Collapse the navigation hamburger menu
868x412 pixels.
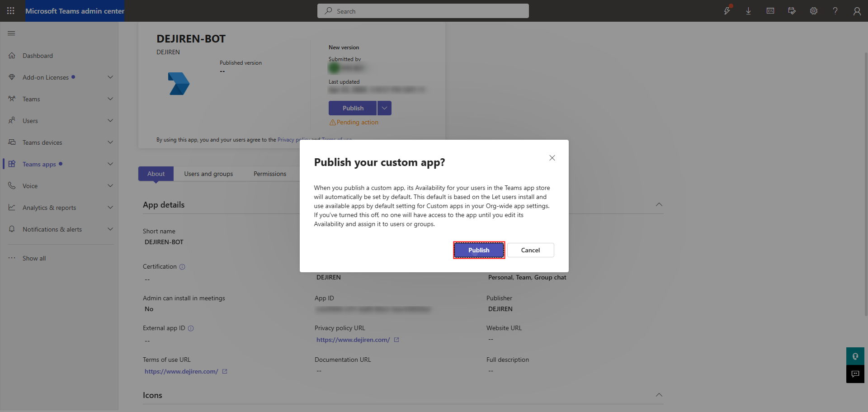12,33
